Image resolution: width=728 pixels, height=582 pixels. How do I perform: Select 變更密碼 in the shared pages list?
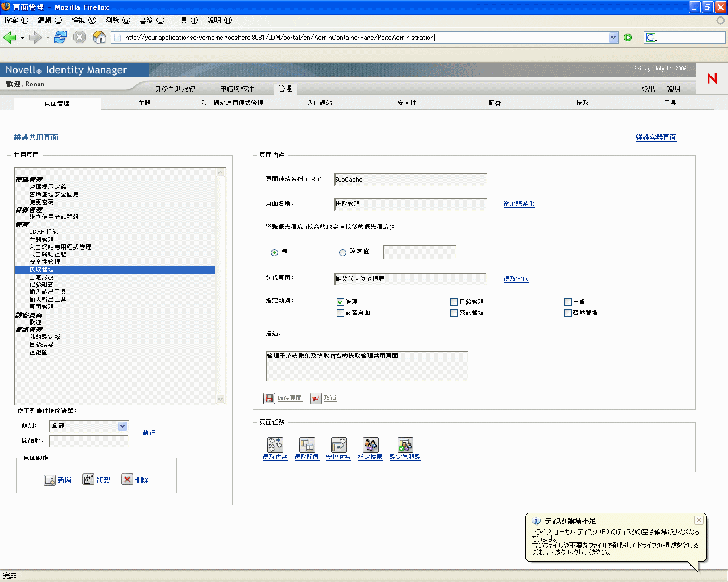[x=42, y=202]
